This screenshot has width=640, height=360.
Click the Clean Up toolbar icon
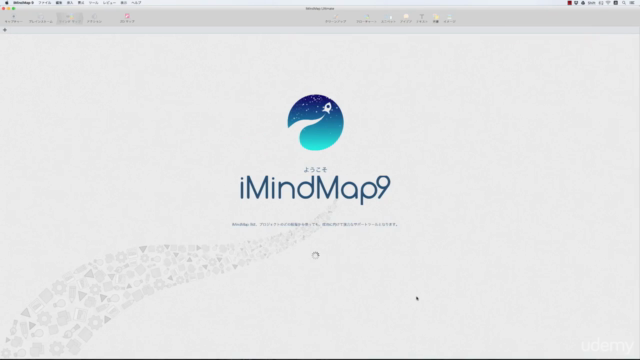[336, 18]
